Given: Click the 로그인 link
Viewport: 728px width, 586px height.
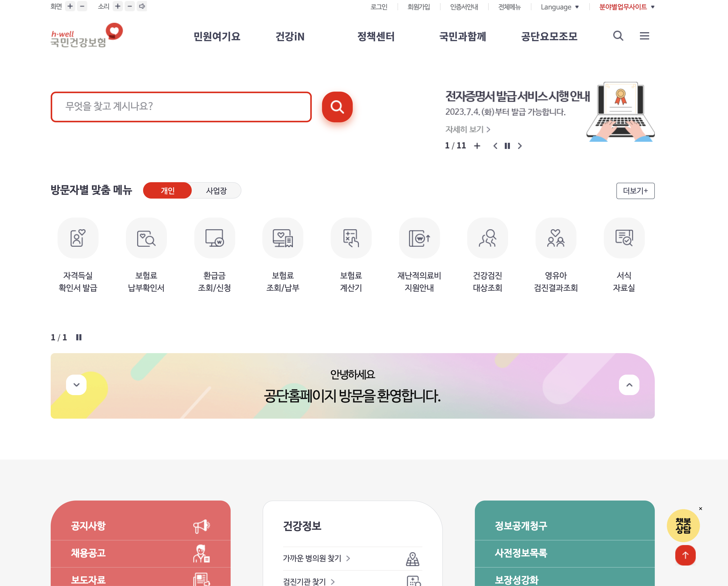Looking at the screenshot, I should tap(379, 7).
